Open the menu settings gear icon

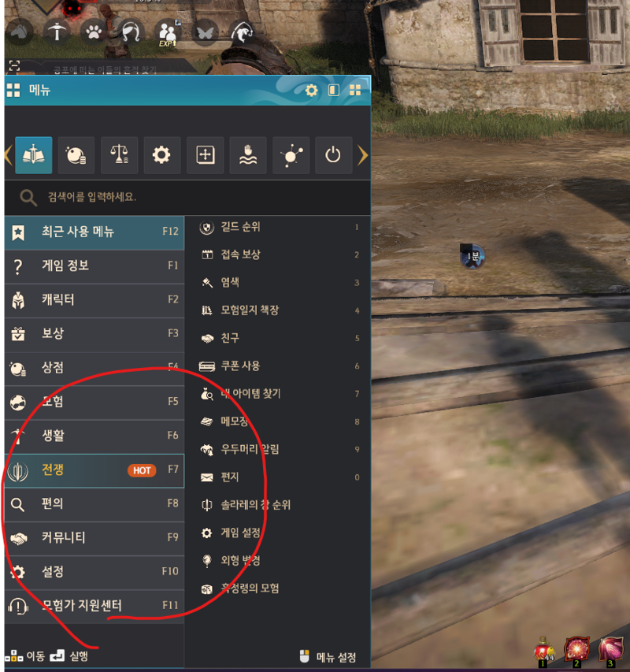click(311, 91)
